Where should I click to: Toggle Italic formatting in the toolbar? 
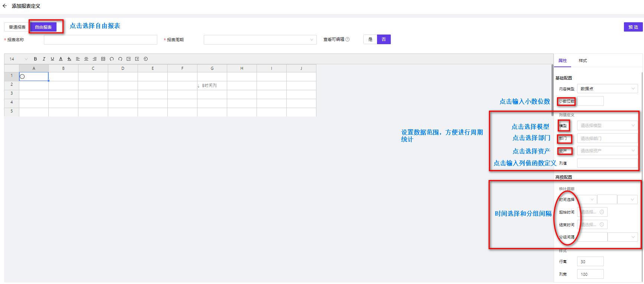(x=44, y=59)
